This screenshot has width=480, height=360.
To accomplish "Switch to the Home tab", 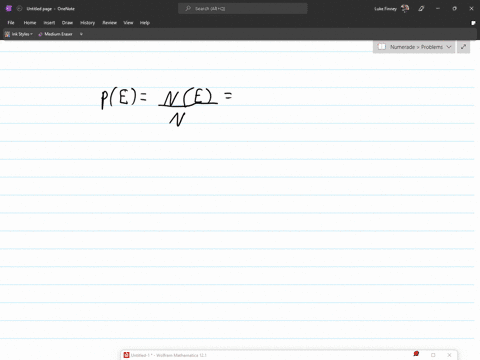I will coord(30,23).
